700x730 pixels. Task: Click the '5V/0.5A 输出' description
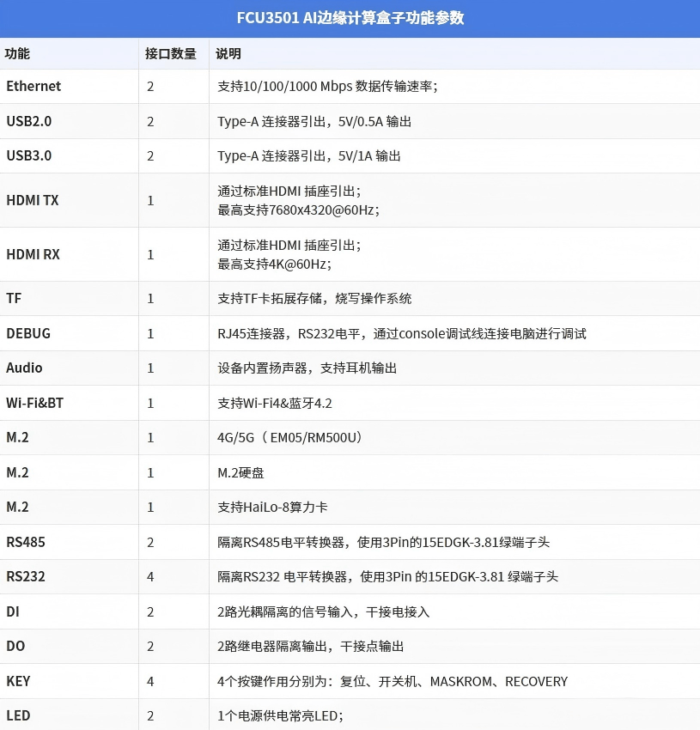pos(375,121)
